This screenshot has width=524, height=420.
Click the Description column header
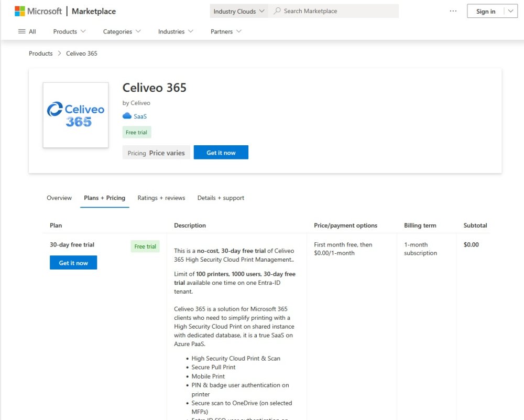pyautogui.click(x=190, y=225)
